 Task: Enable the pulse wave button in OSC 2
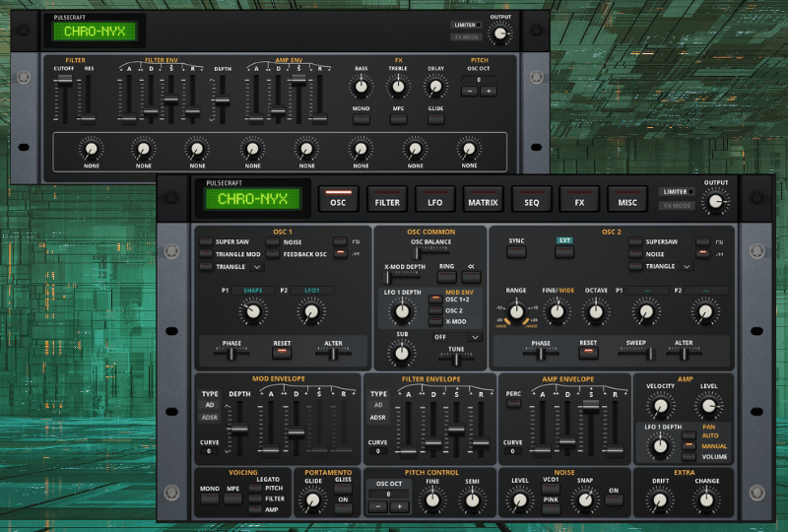pos(702,242)
